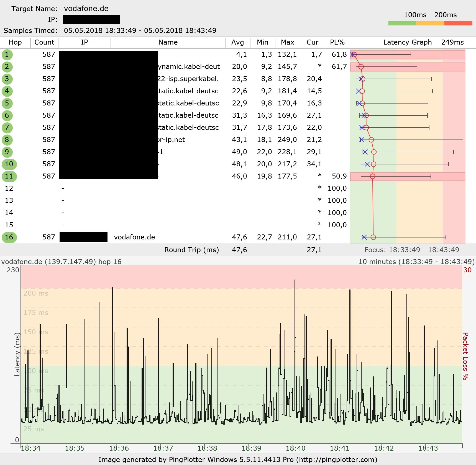This screenshot has height=465, width=476.
Task: Click packet loss 61,7 for hop 2
Action: (339, 67)
